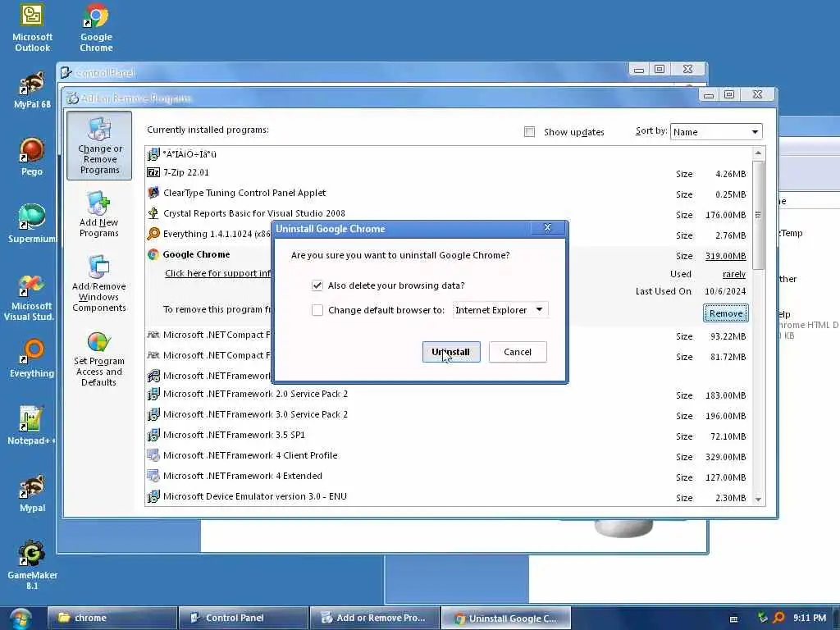Open Add New Programs panel
Image resolution: width=840 pixels, height=630 pixels.
[x=99, y=214]
